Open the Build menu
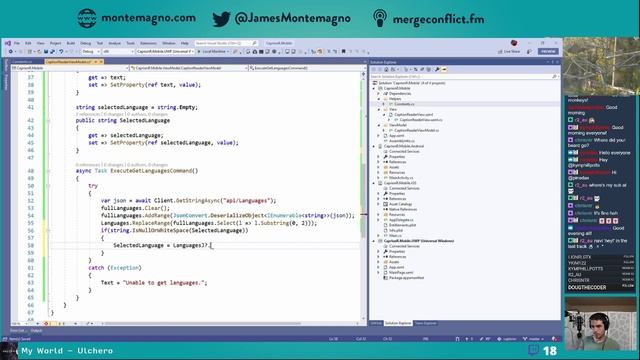640x360 pixels. click(x=71, y=43)
